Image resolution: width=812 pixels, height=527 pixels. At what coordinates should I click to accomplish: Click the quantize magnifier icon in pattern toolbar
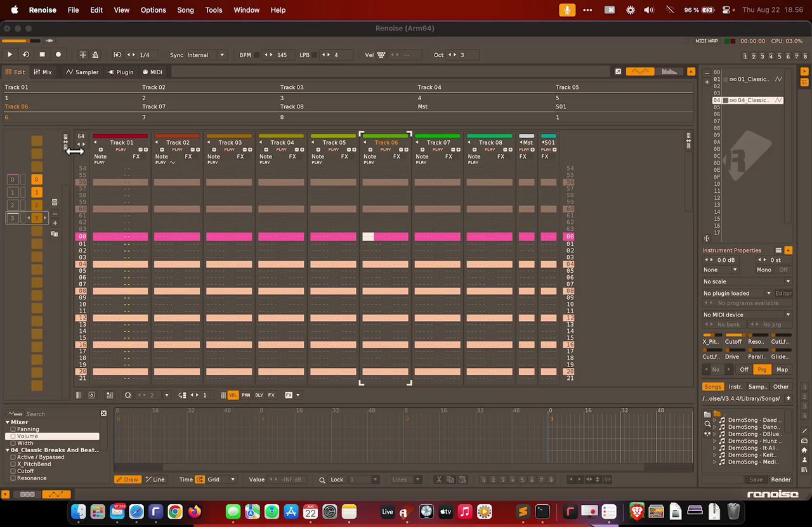click(x=128, y=395)
